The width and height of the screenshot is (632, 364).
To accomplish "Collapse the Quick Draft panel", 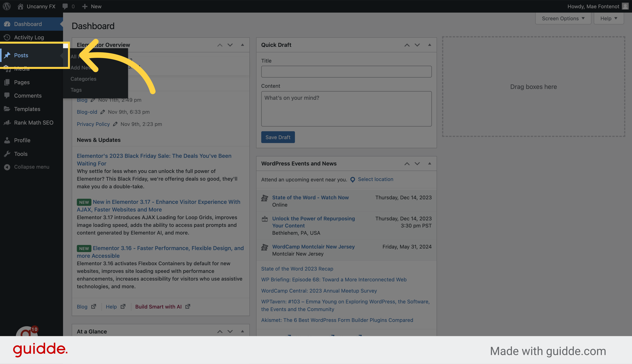I will pos(429,45).
